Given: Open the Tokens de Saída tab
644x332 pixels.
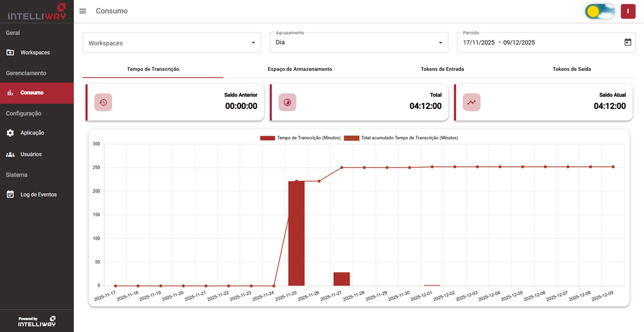Looking at the screenshot, I should tap(571, 69).
